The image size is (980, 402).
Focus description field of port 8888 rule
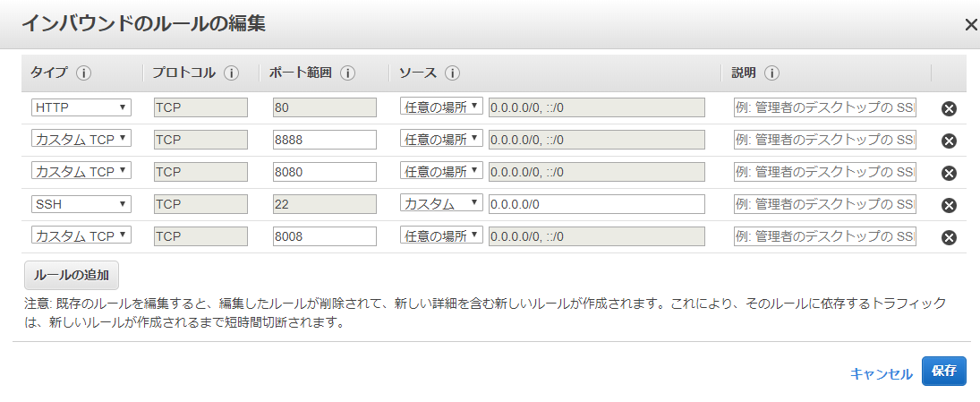[x=825, y=140]
